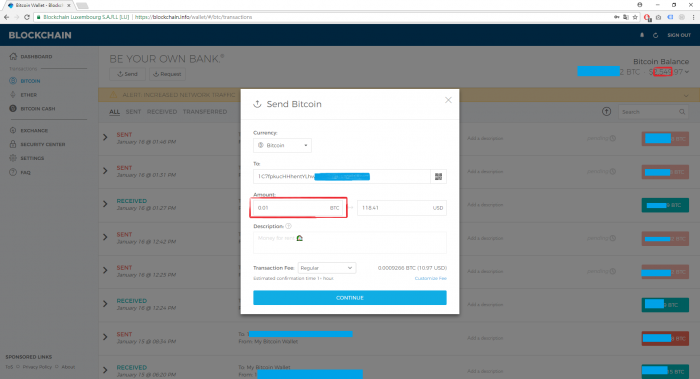
Task: Click Add a description for January 15 08:34 PM
Action: coord(485,338)
